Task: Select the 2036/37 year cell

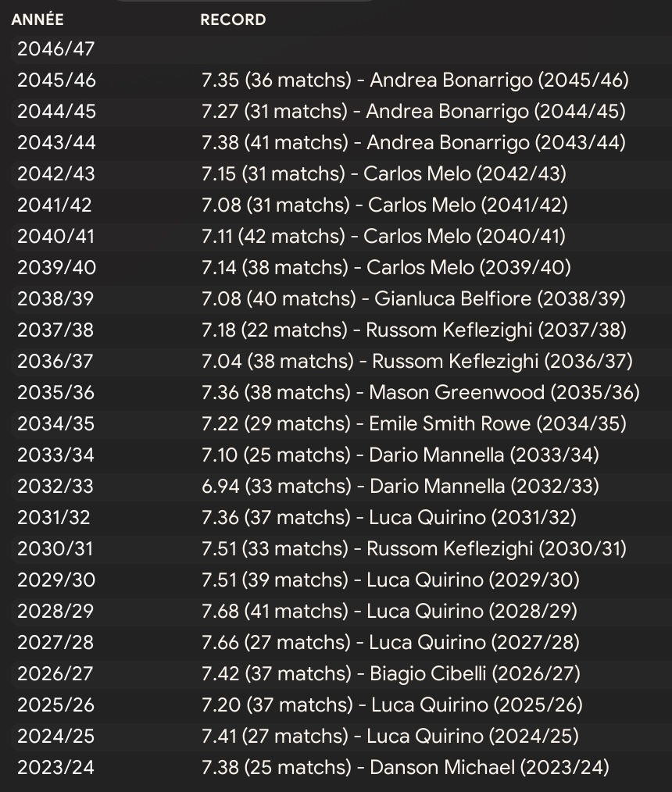Action: tap(55, 362)
